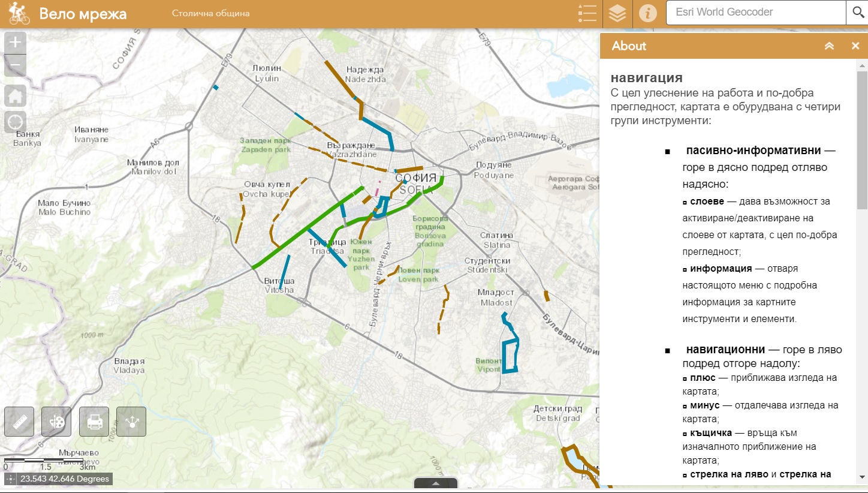
Task: Click the About panel title
Action: point(629,46)
